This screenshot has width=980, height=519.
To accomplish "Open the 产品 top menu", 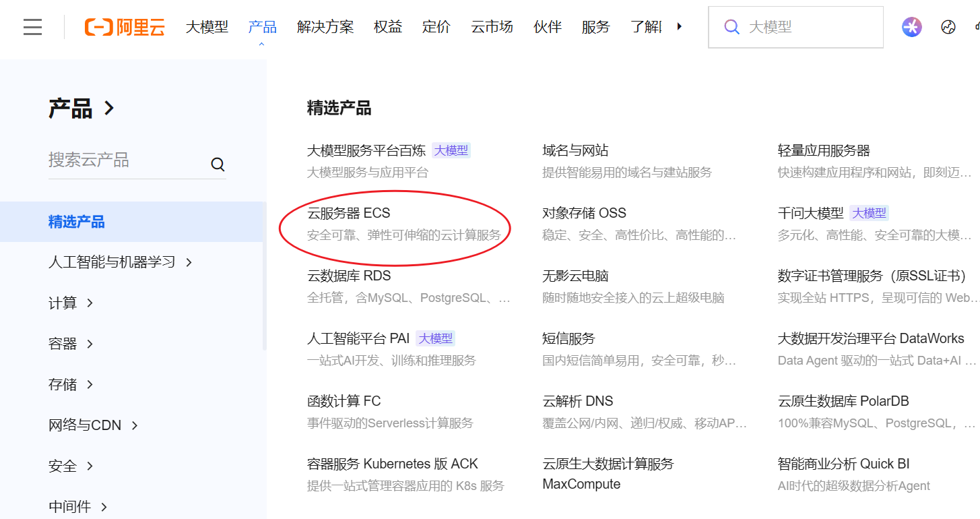I will tap(262, 27).
